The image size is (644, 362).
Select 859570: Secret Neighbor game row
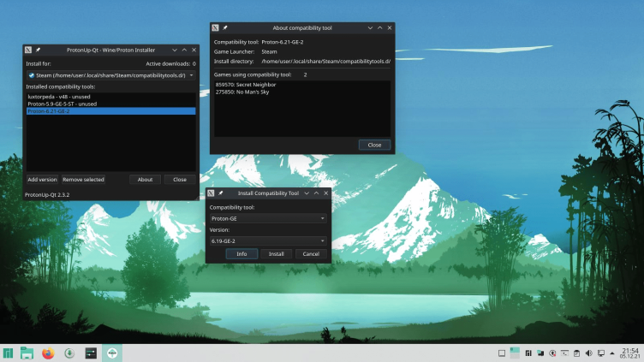302,85
